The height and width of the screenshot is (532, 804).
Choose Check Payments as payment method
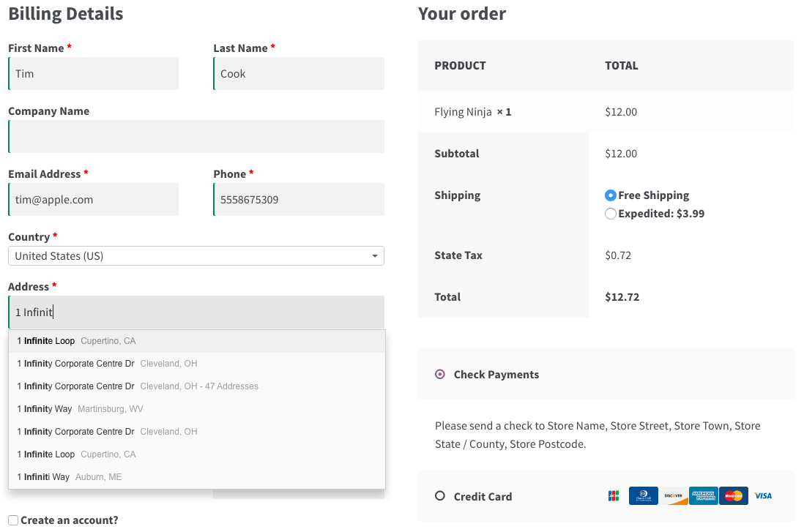[439, 374]
